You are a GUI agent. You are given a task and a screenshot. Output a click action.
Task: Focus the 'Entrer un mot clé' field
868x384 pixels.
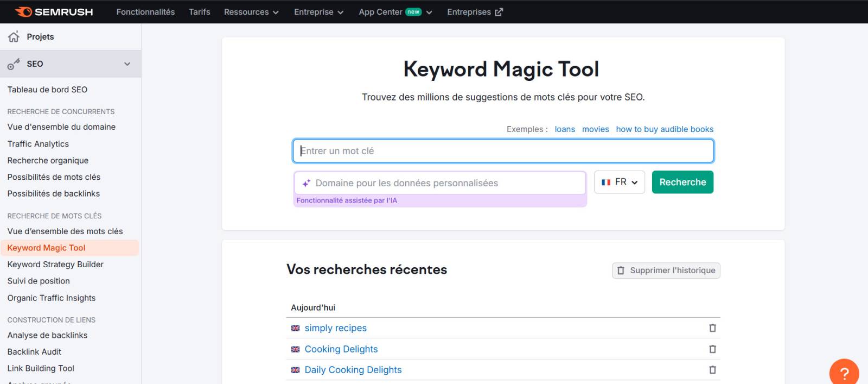pyautogui.click(x=503, y=151)
